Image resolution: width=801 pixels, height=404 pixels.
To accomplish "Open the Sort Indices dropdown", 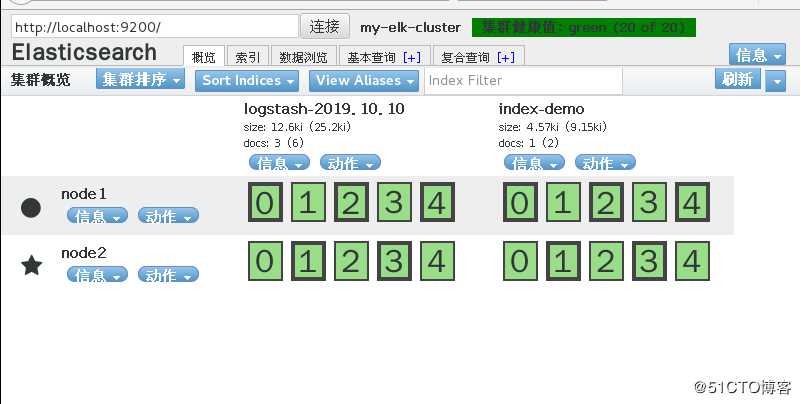I will click(x=247, y=81).
